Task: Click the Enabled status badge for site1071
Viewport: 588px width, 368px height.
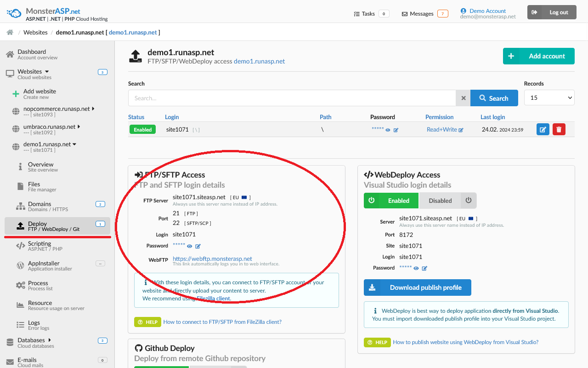Action: coord(142,130)
